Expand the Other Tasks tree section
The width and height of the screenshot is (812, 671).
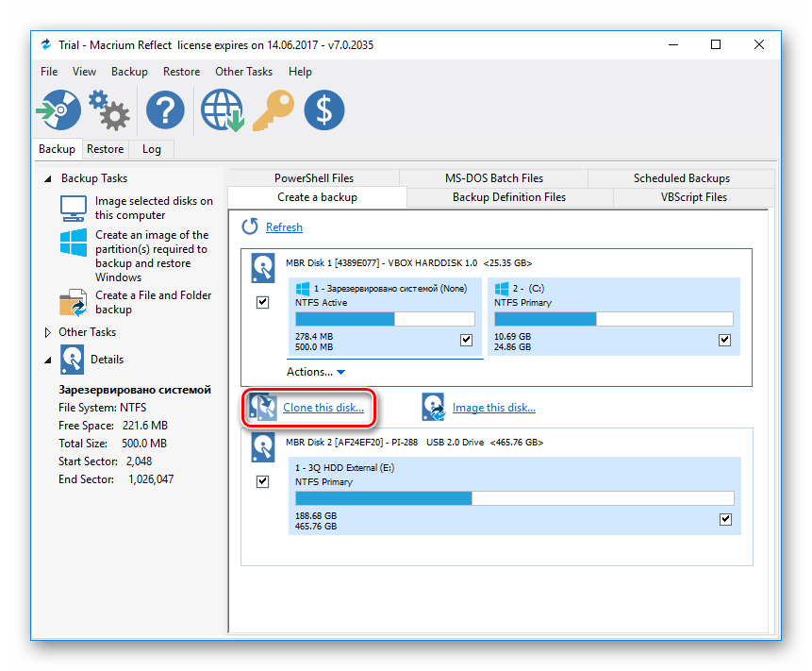click(x=49, y=332)
